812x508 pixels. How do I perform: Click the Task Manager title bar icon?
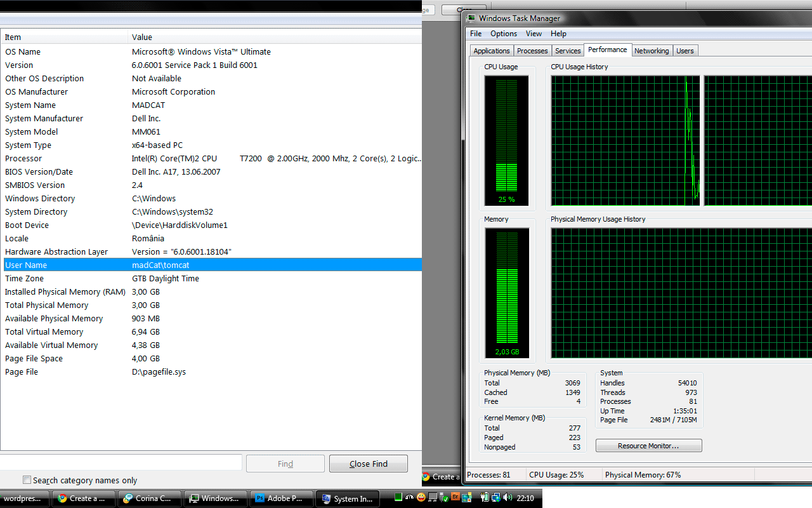[x=471, y=18]
